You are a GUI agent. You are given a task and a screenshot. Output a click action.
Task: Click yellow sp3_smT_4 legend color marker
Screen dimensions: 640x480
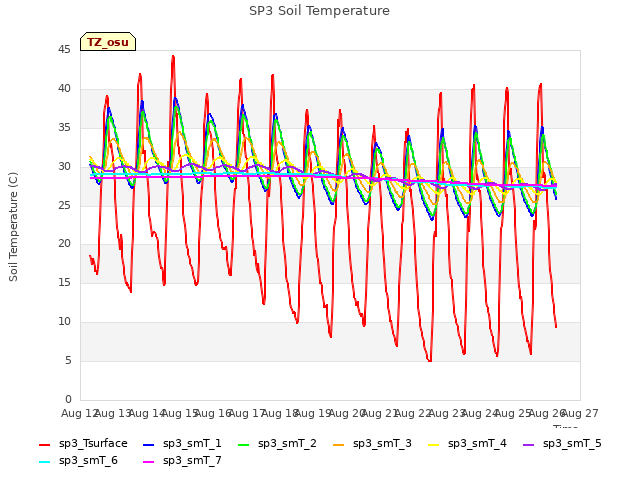tap(433, 444)
